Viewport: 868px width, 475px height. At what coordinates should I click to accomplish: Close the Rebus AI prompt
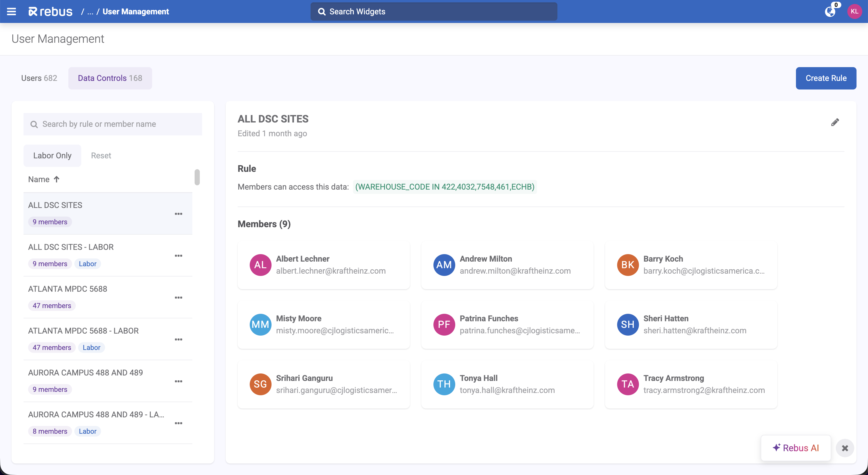[x=845, y=448]
